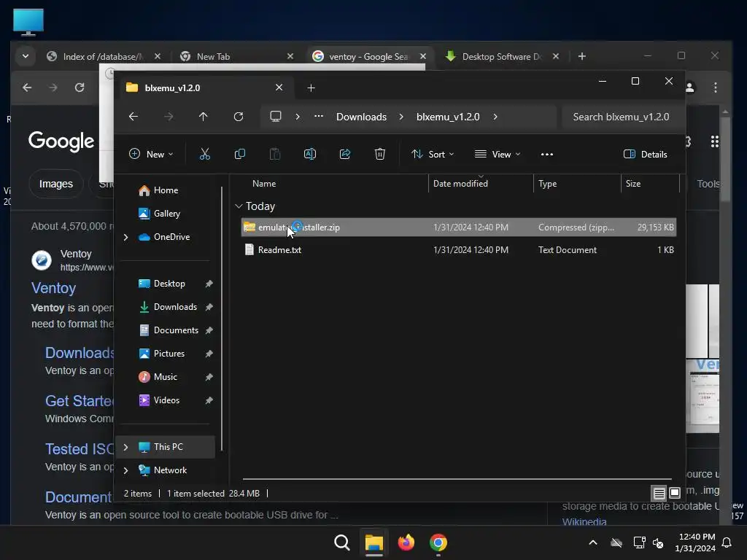Select Home in the navigation pane
747x560 pixels.
(166, 190)
